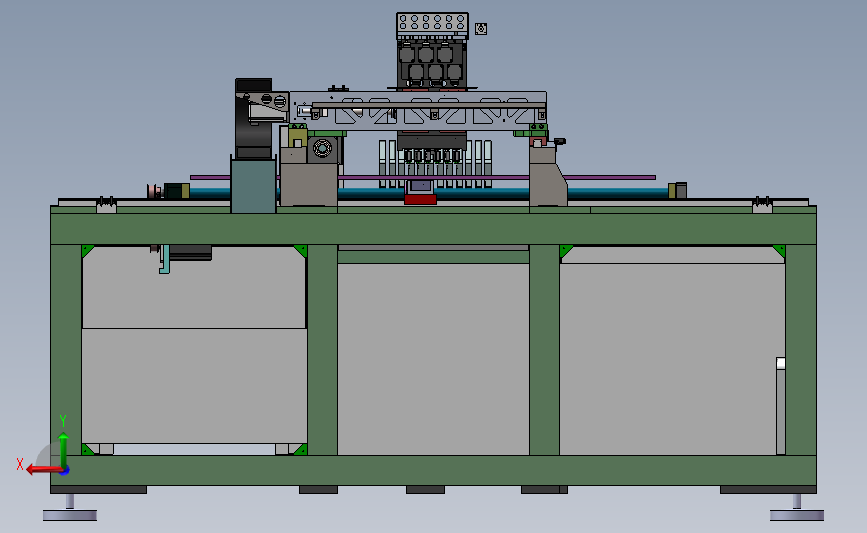The height and width of the screenshot is (533, 867).
Task: Select the lower left gray panel
Action: pyautogui.click(x=194, y=386)
